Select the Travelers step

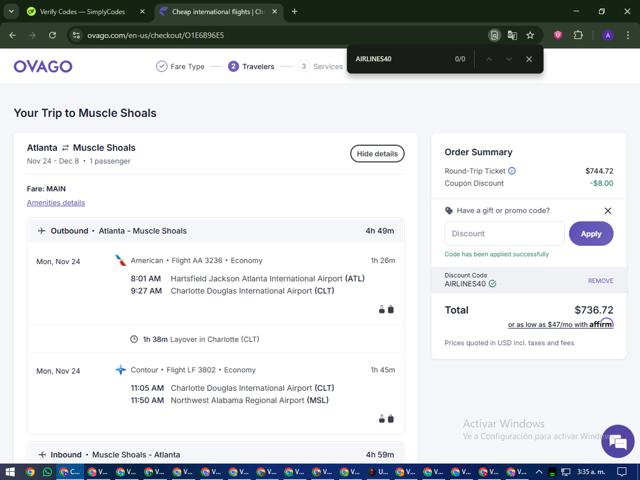click(x=251, y=66)
